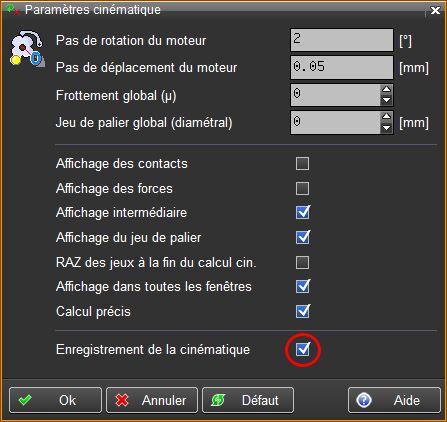The image size is (447, 422).
Task: Increase Jeu de palier global with up arrow
Action: 386,117
